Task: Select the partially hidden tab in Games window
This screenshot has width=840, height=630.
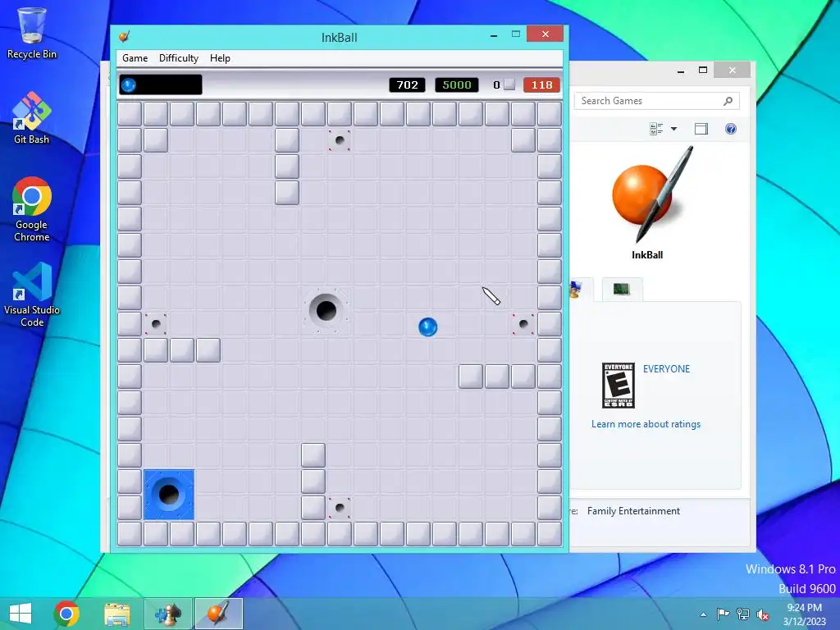Action: tap(581, 290)
